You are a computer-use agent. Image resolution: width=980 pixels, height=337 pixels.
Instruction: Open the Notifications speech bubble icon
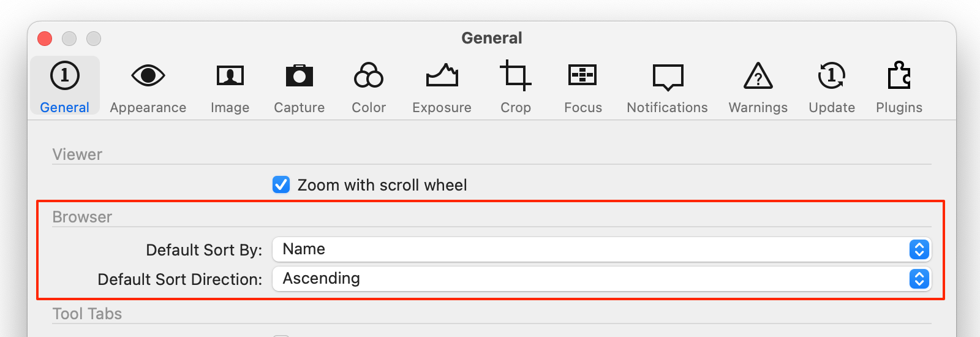pos(668,78)
